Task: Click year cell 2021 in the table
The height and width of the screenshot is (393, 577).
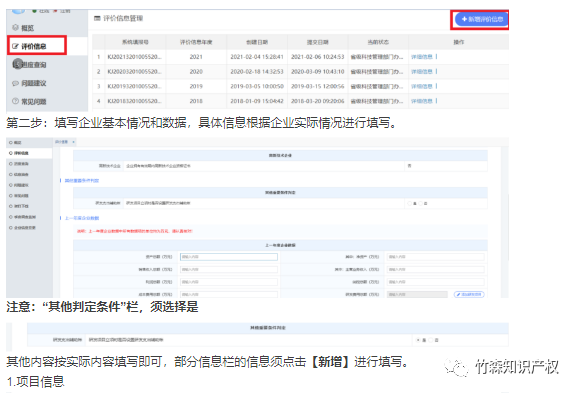Action: coord(196,57)
